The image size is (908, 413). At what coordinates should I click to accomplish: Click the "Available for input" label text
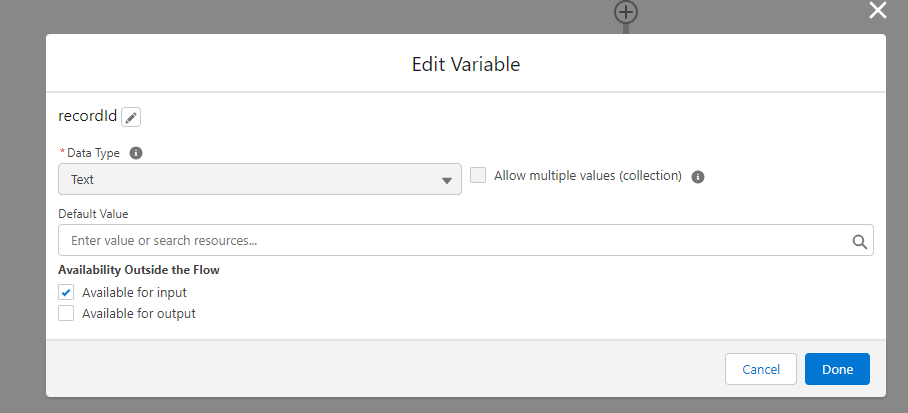pos(134,292)
